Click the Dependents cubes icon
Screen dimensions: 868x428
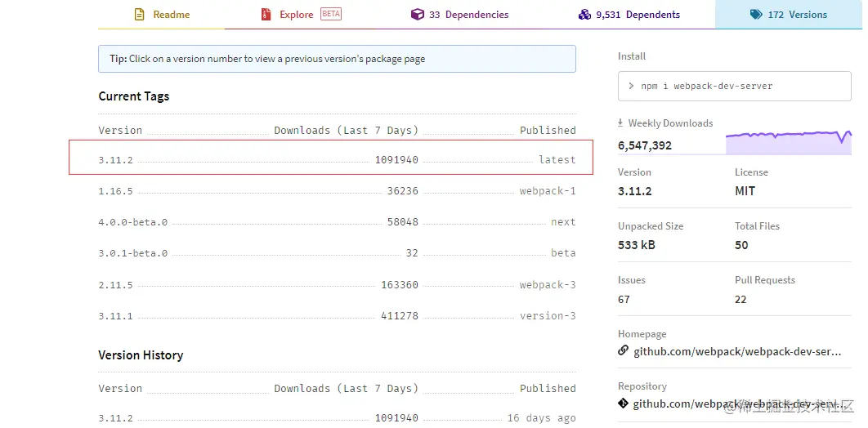point(584,15)
